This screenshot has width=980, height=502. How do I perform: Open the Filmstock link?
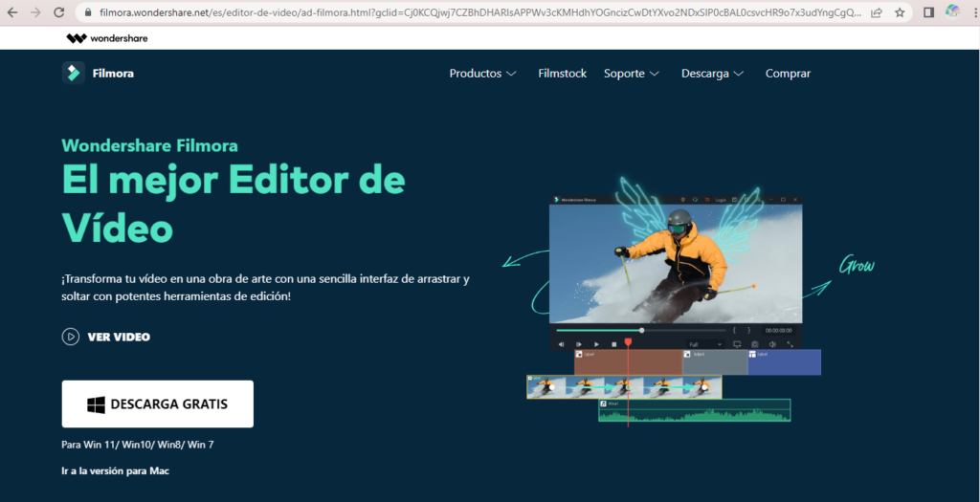(x=563, y=74)
